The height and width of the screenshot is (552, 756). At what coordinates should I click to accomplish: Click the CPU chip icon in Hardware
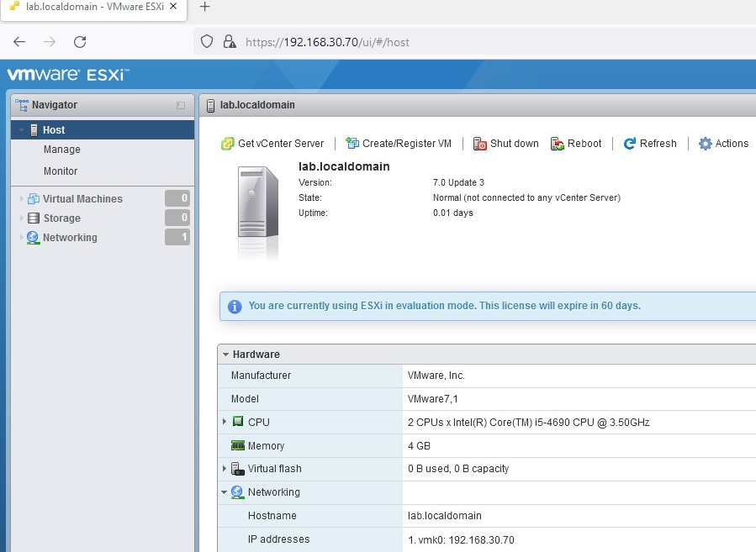[x=238, y=422]
